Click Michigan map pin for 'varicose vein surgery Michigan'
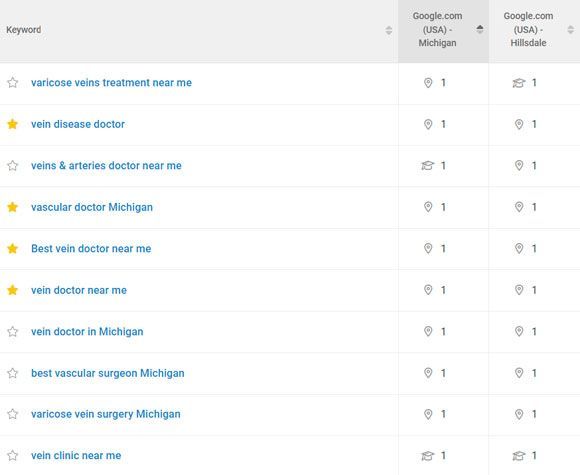 coord(428,414)
